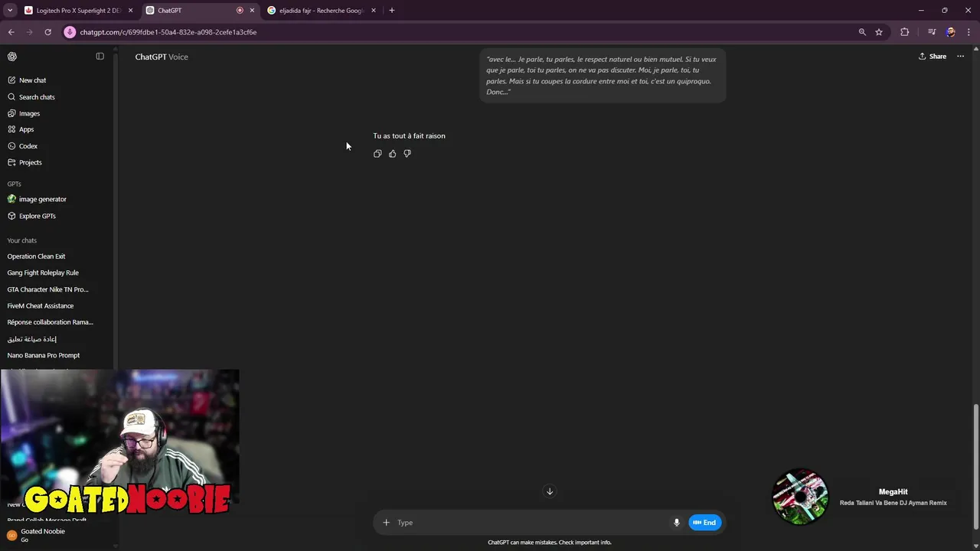Close the ChatGPT browser tab
The image size is (980, 551).
(x=252, y=11)
